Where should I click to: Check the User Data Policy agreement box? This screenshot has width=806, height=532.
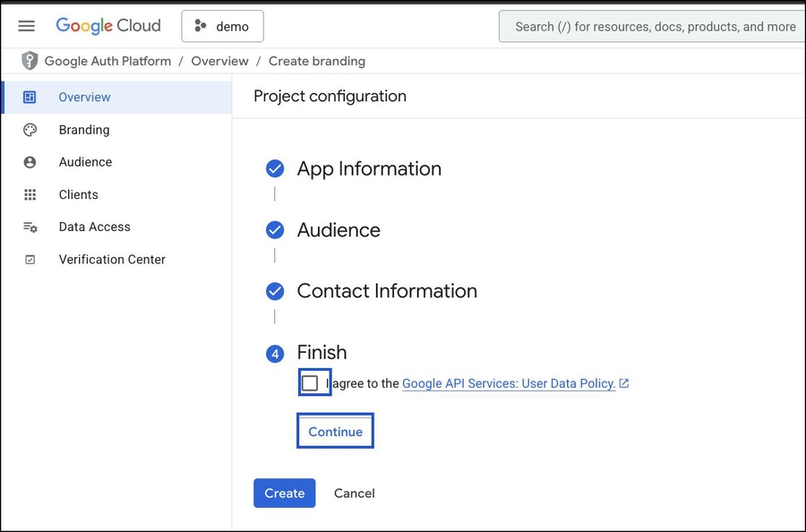[x=310, y=383]
